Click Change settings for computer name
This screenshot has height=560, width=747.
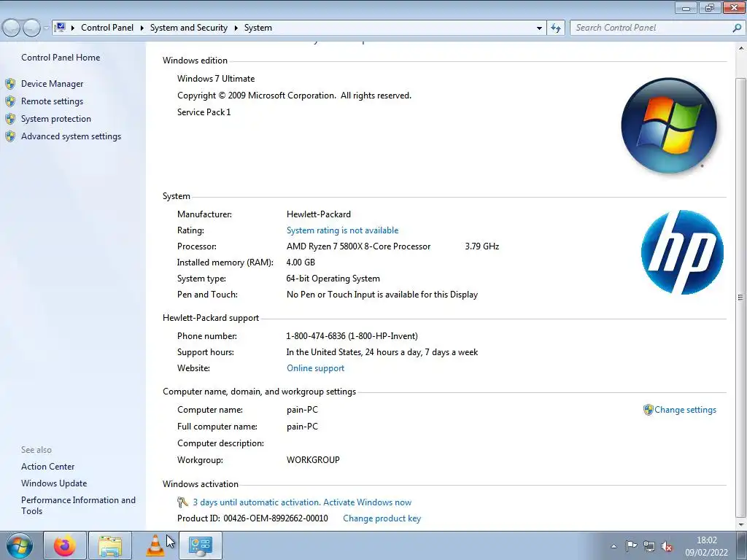click(685, 410)
